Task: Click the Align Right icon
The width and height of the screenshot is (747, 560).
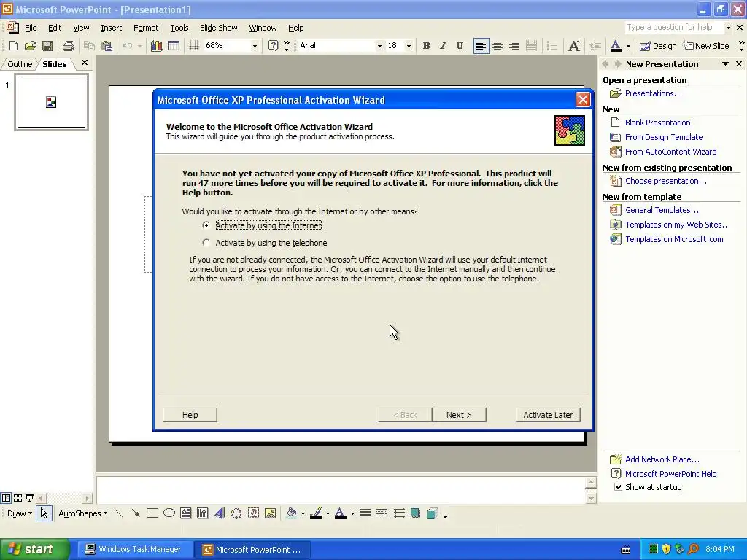Action: pos(514,46)
